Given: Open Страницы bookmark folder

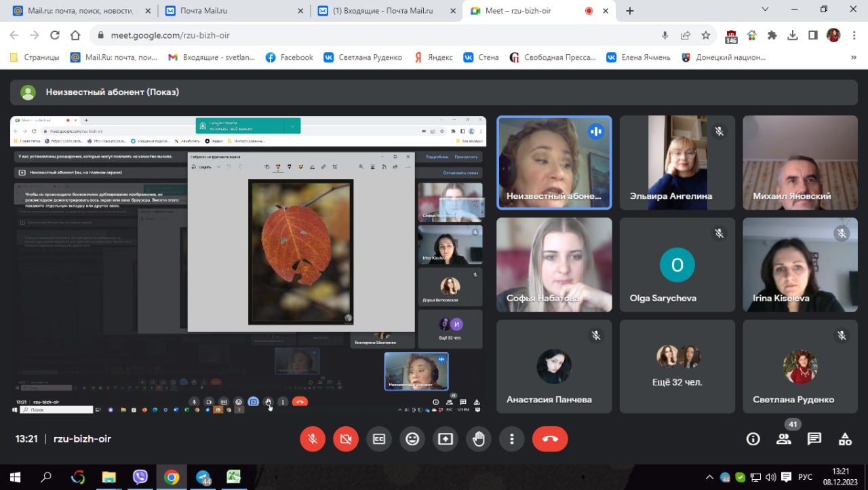Looking at the screenshot, I should tap(35, 58).
